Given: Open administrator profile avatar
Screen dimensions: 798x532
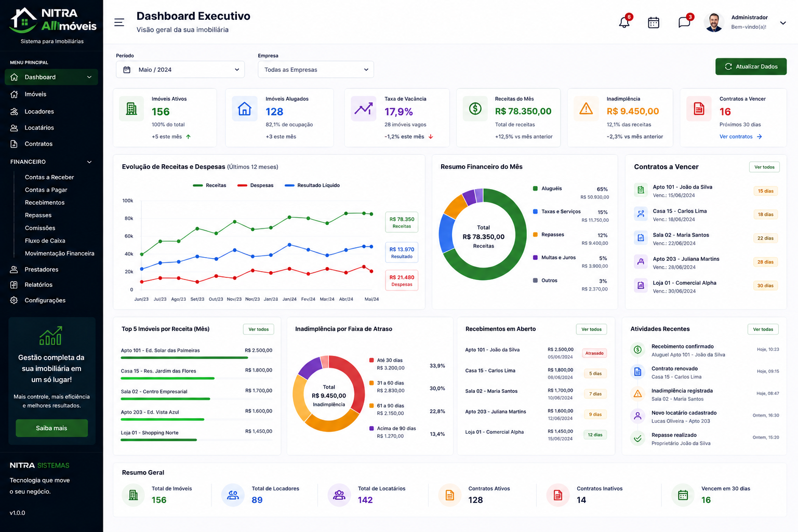Looking at the screenshot, I should [714, 22].
